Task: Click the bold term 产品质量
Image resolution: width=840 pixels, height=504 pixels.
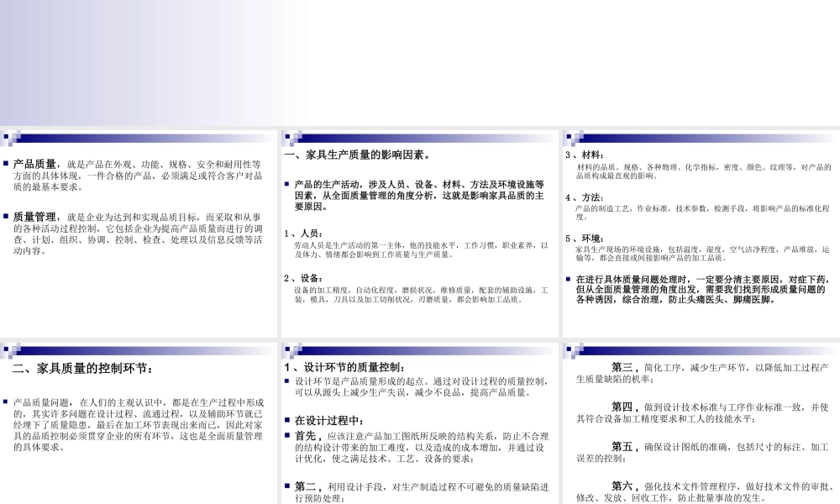Action: point(34,165)
